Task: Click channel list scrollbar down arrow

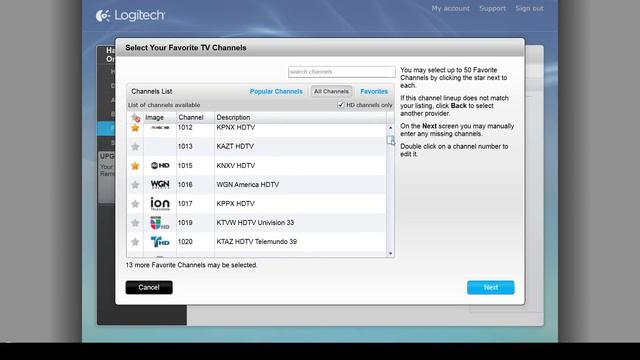Action: (390, 253)
